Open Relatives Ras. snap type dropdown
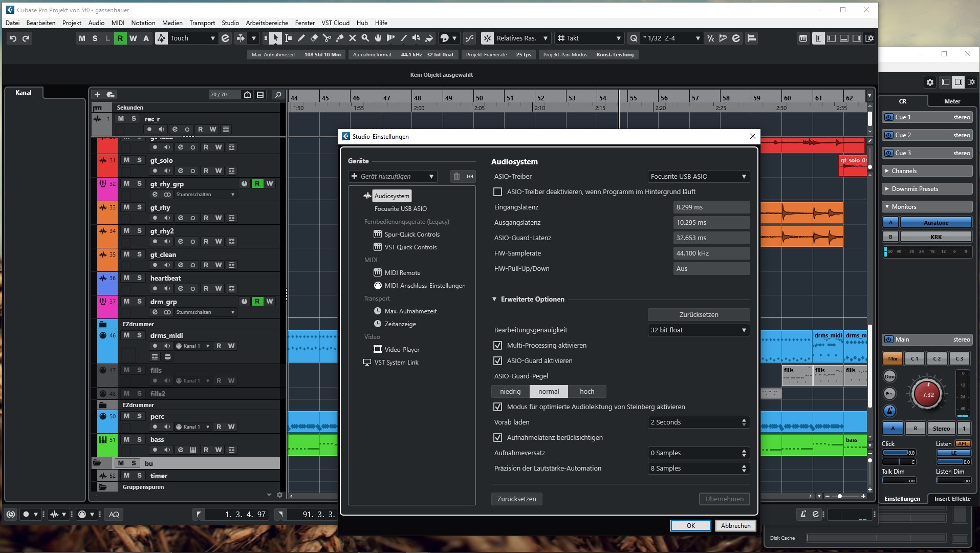 pyautogui.click(x=522, y=38)
